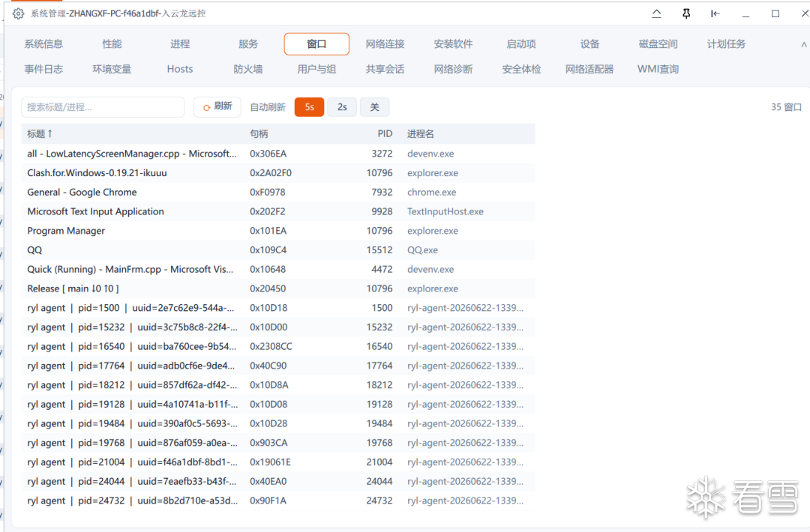Focus the 搜索标题/进程 search field
The image size is (810, 532).
(103, 107)
